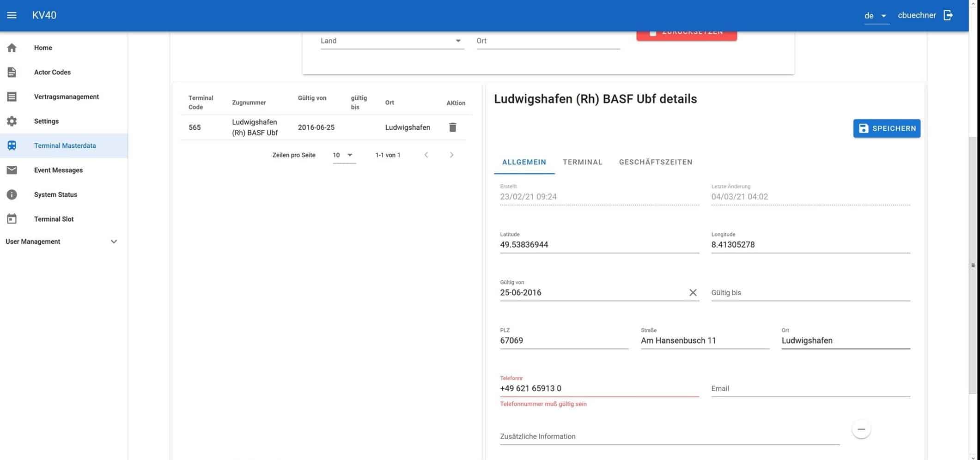The height and width of the screenshot is (460, 980).
Task: Switch to the Geschäftszeiten tab
Action: 655,162
